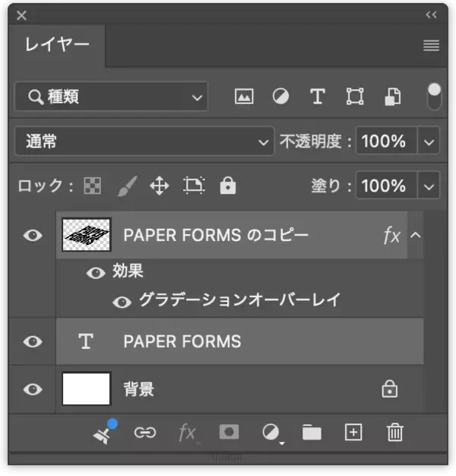Select the PAPER FORMS のコピー layer name

[x=216, y=235]
